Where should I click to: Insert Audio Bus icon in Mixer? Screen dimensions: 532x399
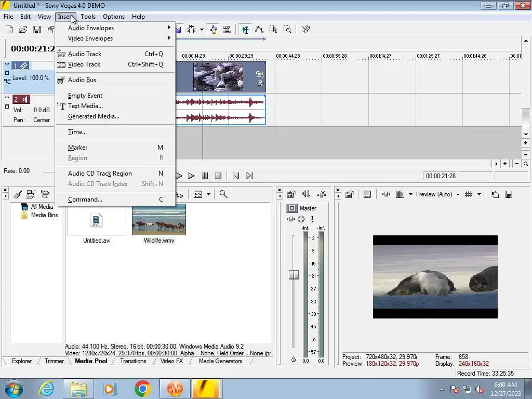(322, 194)
